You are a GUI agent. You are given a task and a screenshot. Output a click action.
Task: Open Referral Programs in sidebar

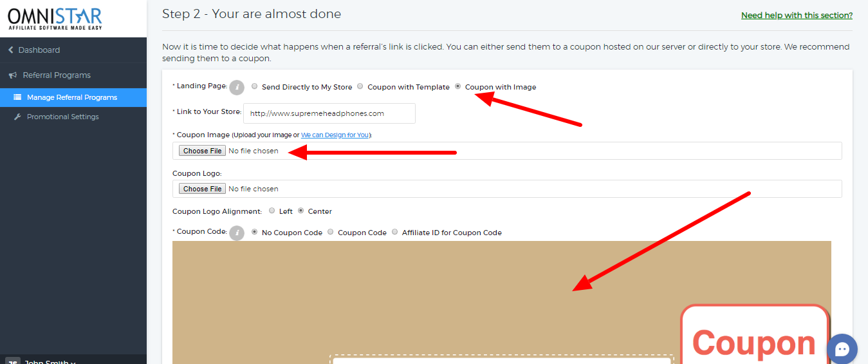coord(73,75)
